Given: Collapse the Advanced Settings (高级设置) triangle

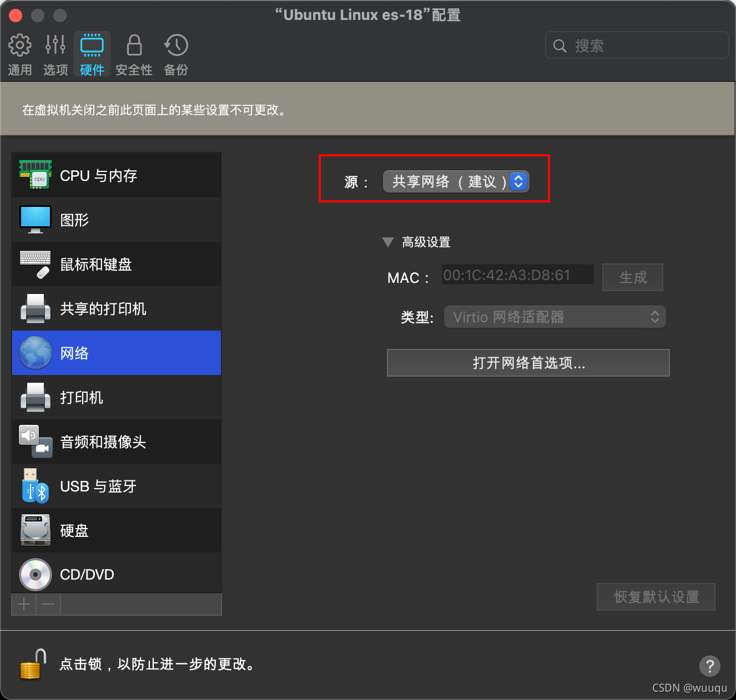Looking at the screenshot, I should tap(388, 242).
